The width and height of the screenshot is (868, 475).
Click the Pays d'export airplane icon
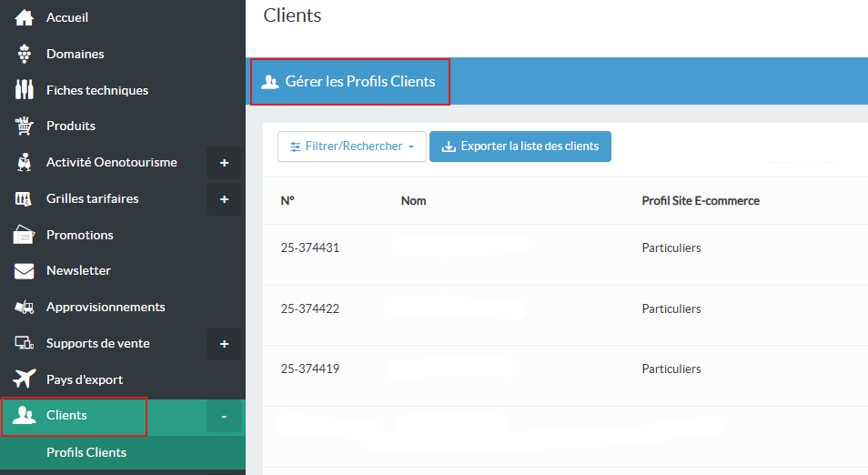[25, 379]
